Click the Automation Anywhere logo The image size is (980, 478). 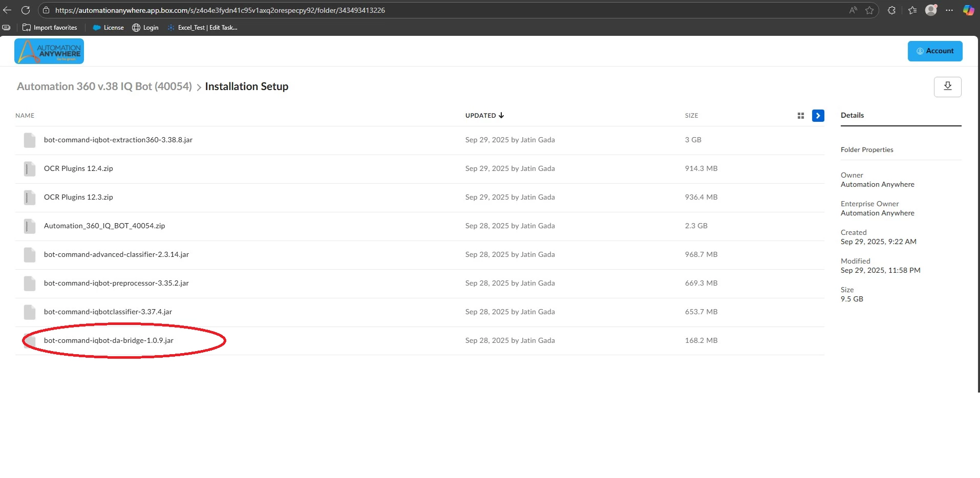point(49,51)
